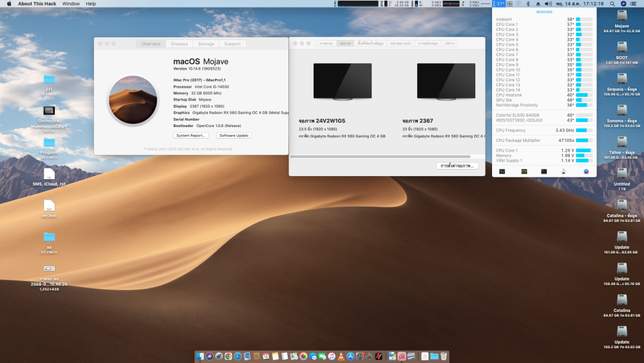Open the Help menu
Screen dimensions: 644x363
(x=91, y=4)
